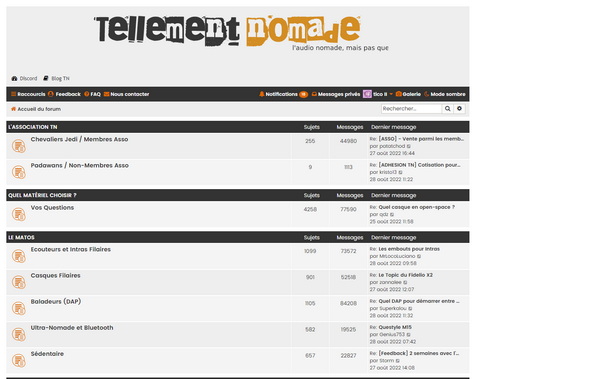Image resolution: width=600 pixels, height=379 pixels.
Task: Open ADHESION TN Cotisation last message
Action: 419,165
